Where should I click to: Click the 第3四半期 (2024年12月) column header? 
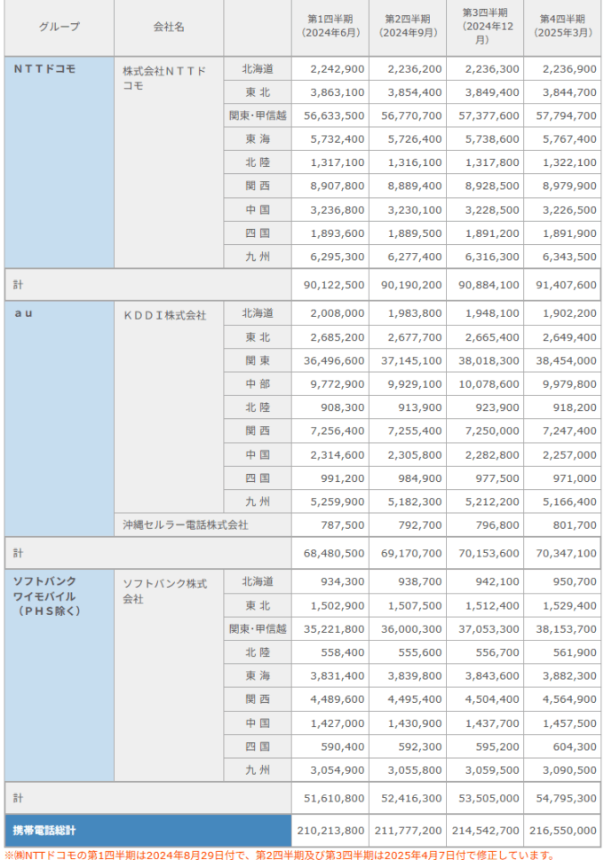[485, 27]
